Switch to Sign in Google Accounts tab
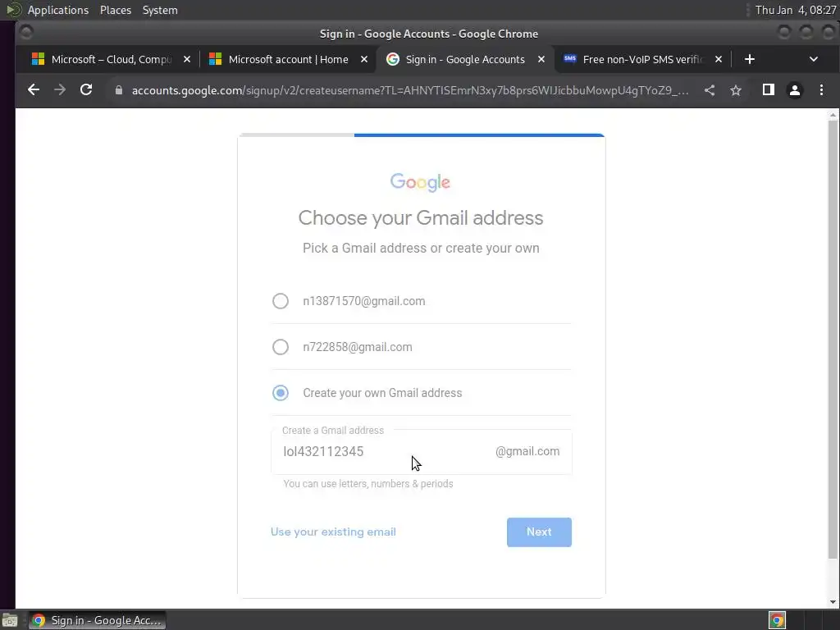 pos(465,59)
